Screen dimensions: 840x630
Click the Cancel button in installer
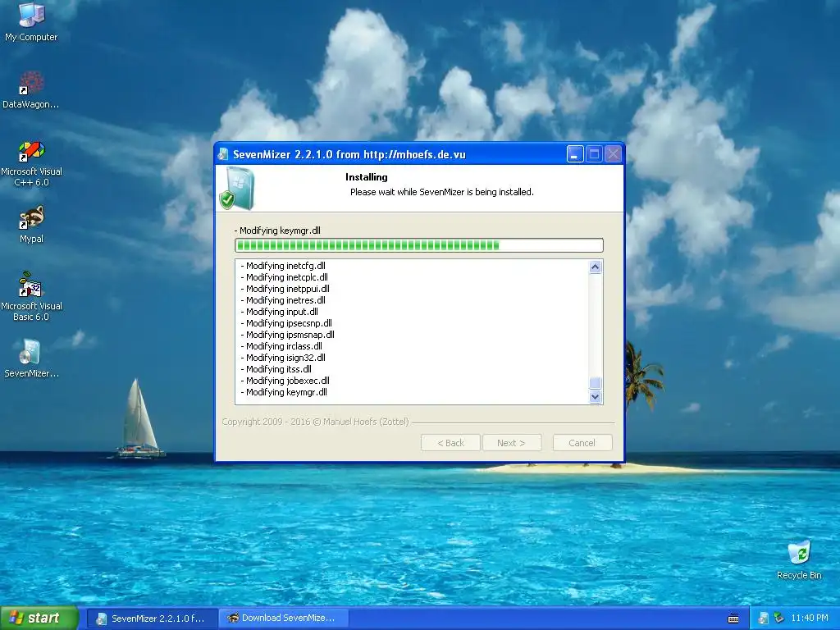pyautogui.click(x=582, y=443)
